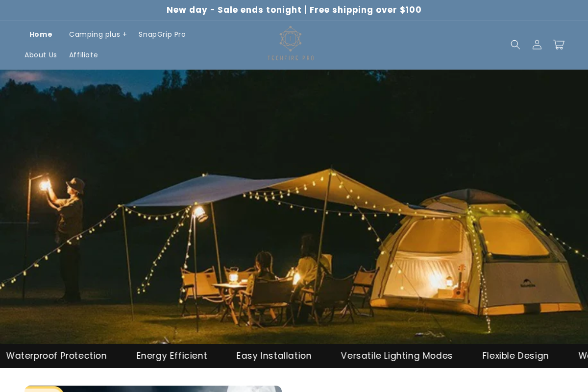The width and height of the screenshot is (588, 392).
Task: Select the Energy Efficient marquee text
Action: (x=171, y=356)
